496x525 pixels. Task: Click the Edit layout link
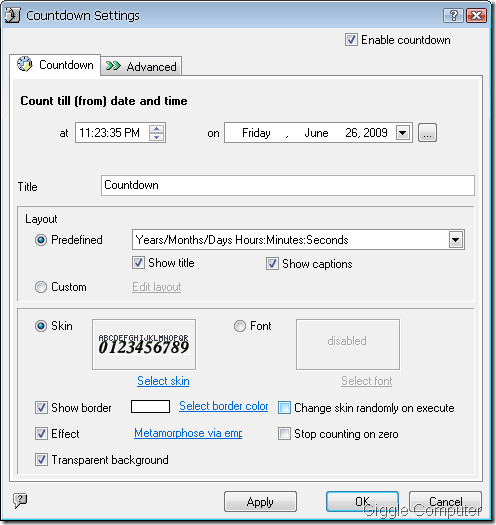(x=156, y=287)
